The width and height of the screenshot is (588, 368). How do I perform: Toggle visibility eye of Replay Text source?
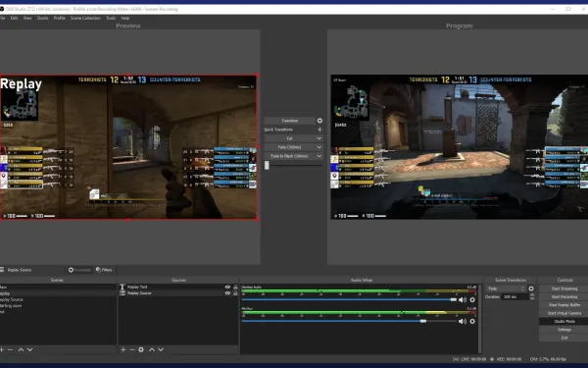point(227,287)
